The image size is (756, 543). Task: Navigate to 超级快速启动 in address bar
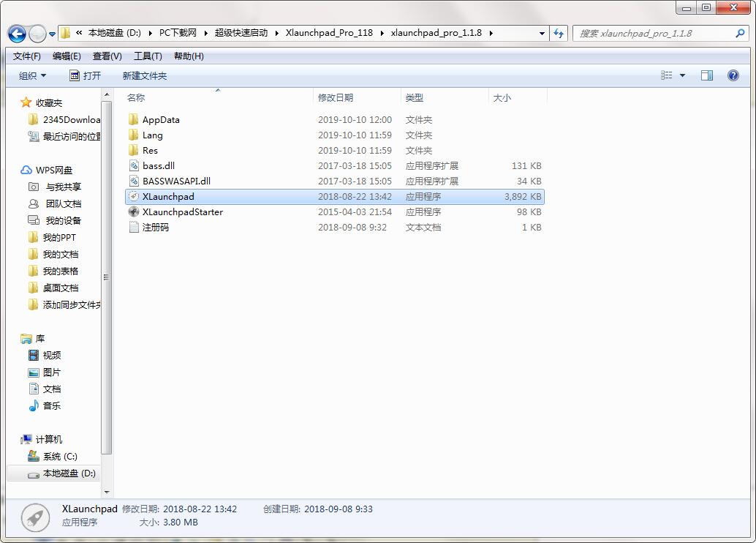coord(241,33)
